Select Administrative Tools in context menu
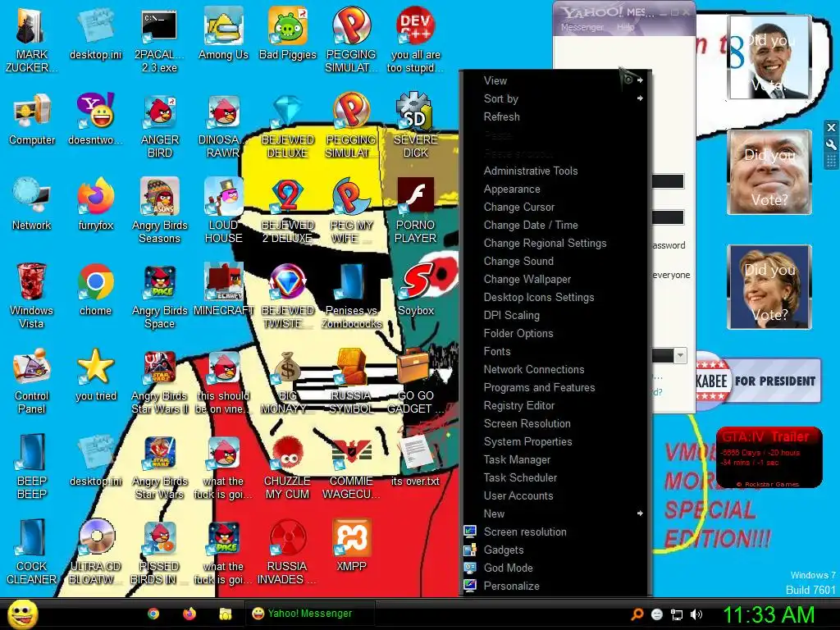 [556, 171]
